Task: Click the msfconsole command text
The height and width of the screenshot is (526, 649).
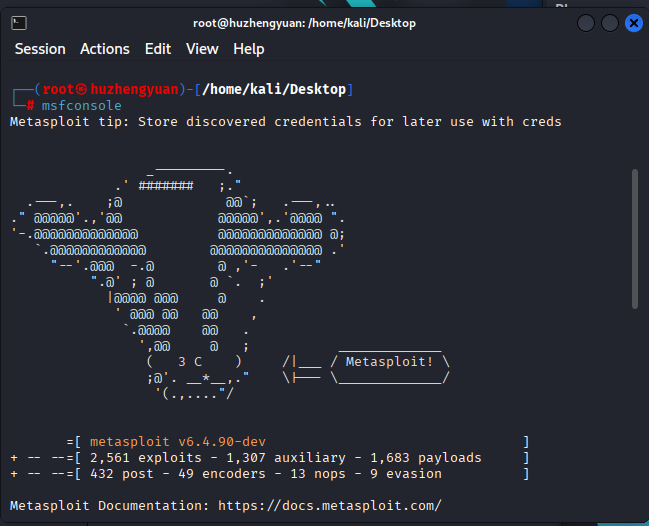Action: 82,106
